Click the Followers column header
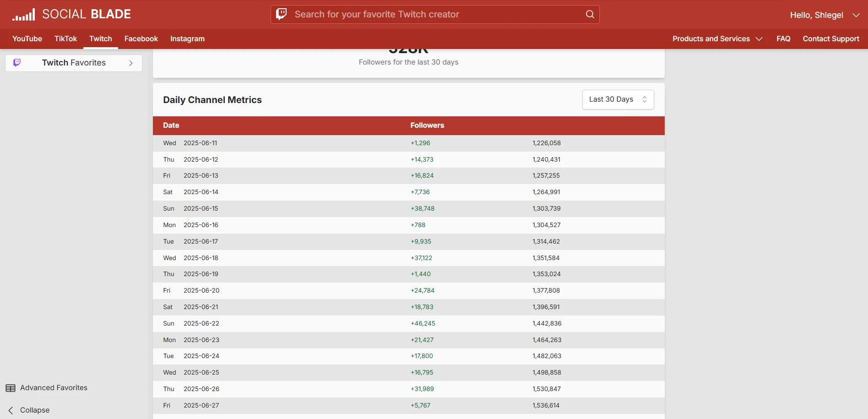 click(427, 125)
